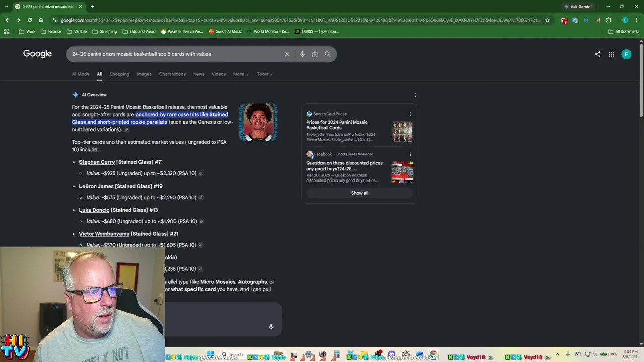Open the OSIRIS Open Source bookmark

(317, 31)
